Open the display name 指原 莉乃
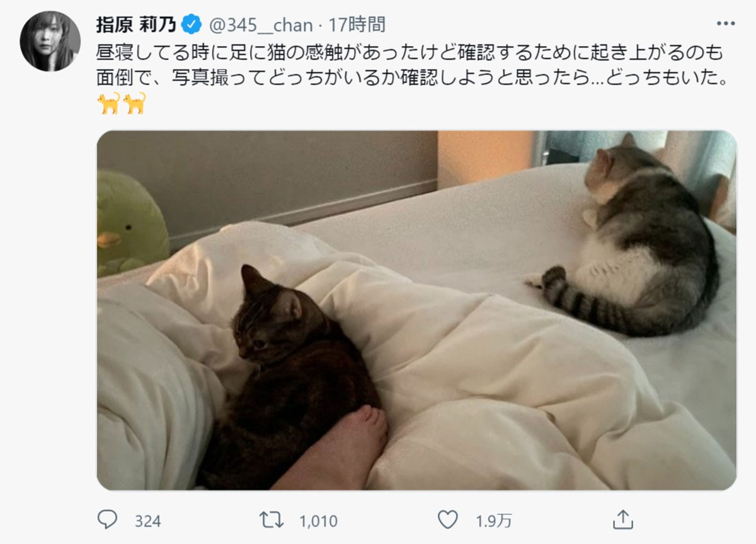The width and height of the screenshot is (756, 544). (x=136, y=25)
